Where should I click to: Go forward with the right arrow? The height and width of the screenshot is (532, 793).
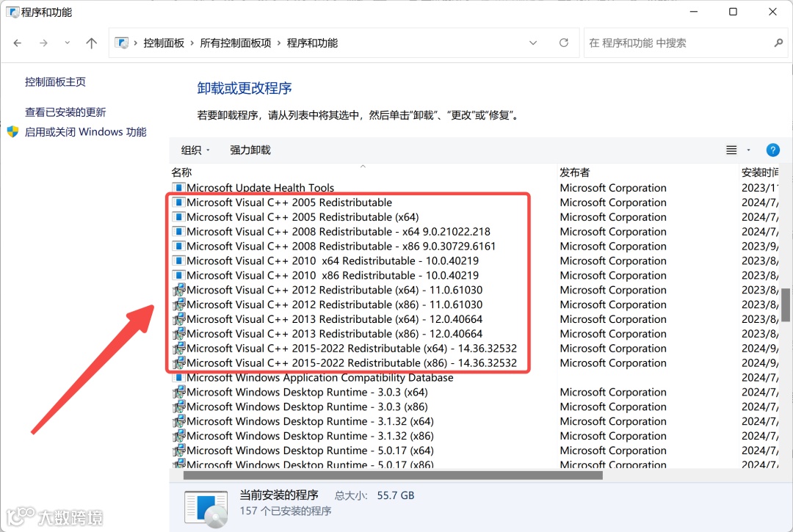(x=43, y=43)
